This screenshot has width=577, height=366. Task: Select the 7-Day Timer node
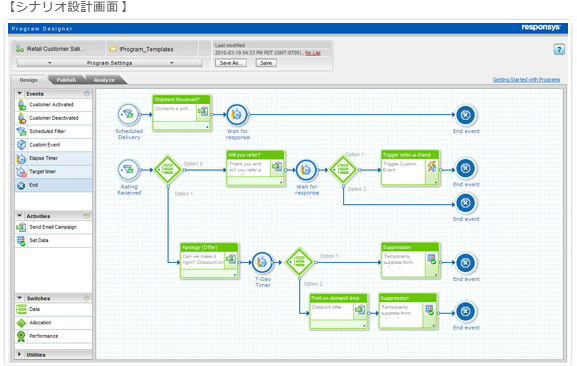click(x=262, y=262)
